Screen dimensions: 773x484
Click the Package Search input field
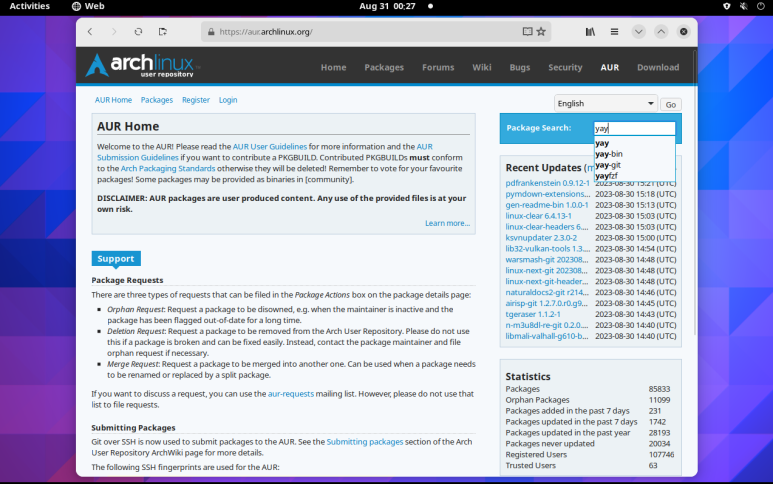pos(634,128)
